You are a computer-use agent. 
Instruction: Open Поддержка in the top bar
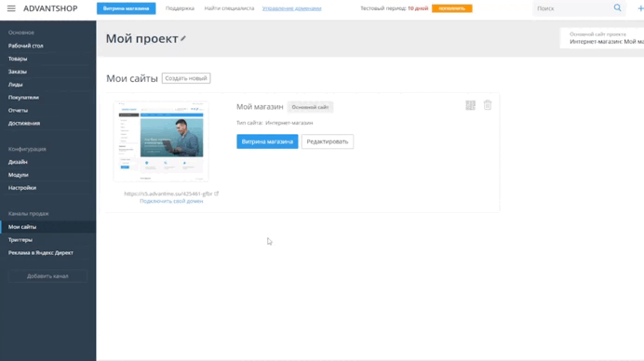click(180, 8)
